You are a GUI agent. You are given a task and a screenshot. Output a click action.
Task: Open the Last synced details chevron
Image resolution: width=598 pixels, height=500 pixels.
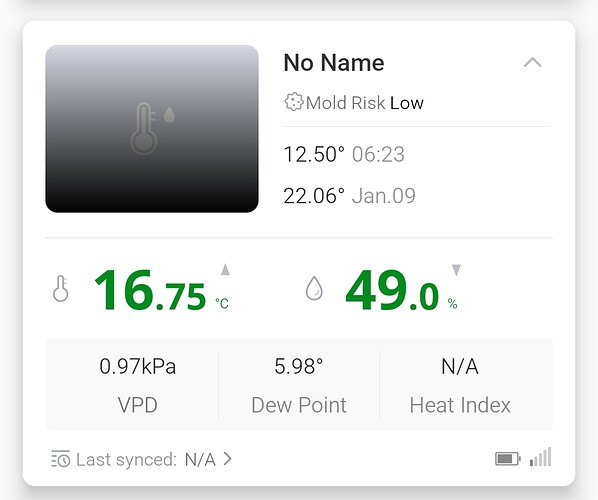pos(227,459)
